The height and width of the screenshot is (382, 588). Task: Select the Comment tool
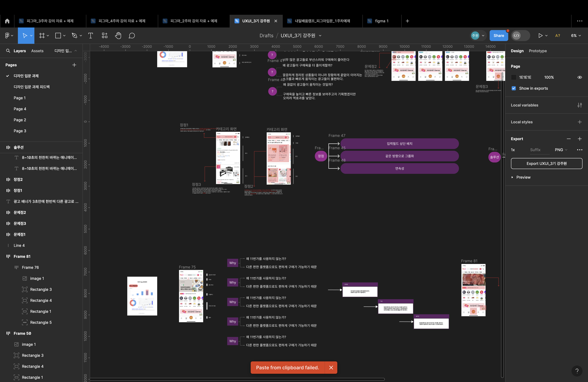click(x=132, y=36)
